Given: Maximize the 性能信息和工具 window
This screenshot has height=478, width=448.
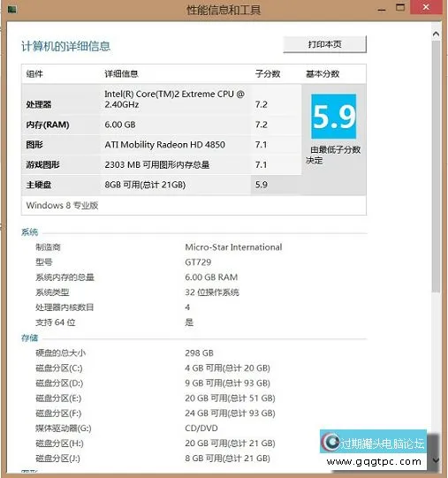Looking at the screenshot, I should pos(400,7).
